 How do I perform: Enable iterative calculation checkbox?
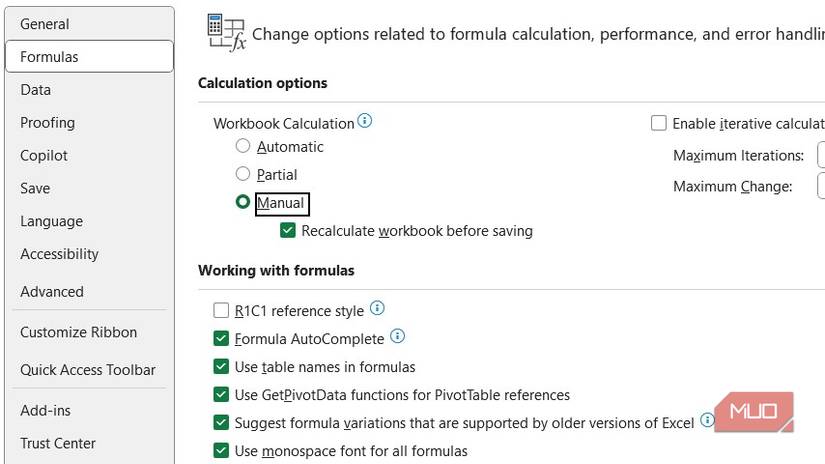658,123
